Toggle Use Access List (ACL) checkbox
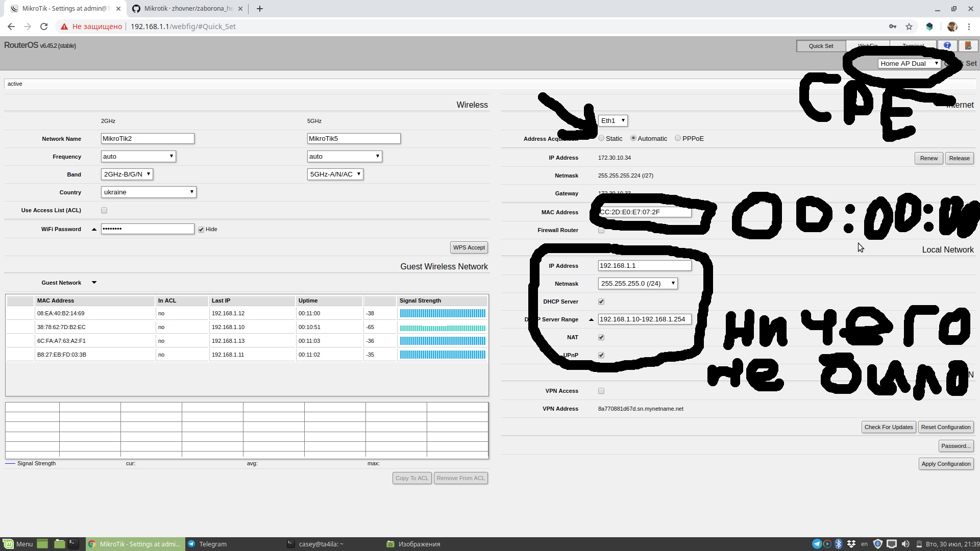The height and width of the screenshot is (551, 980). pyautogui.click(x=104, y=210)
